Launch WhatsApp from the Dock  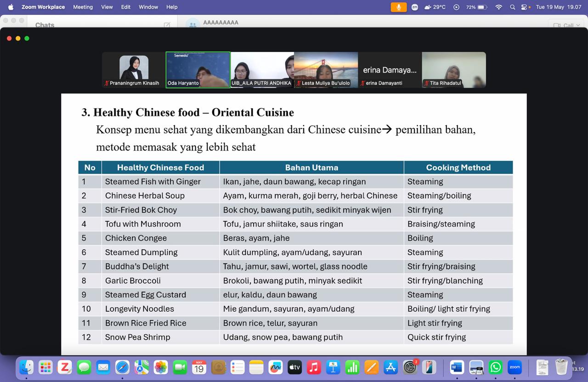(x=496, y=367)
